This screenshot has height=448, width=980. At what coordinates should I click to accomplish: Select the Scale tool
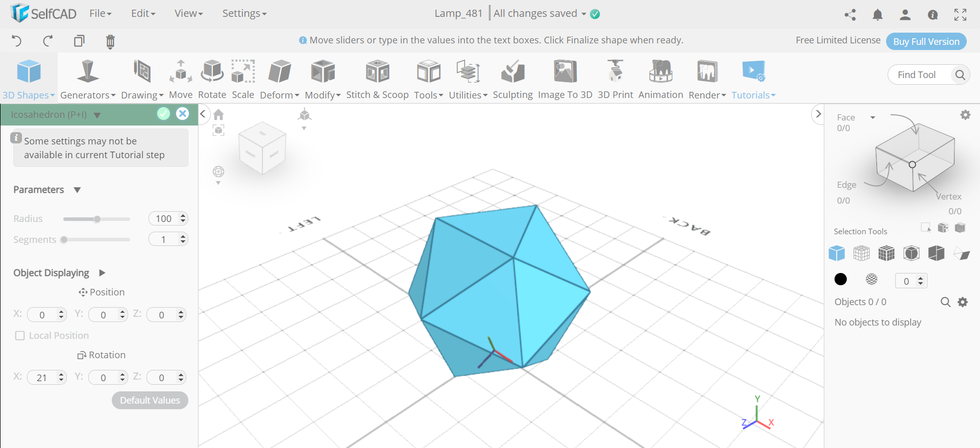coord(243,79)
